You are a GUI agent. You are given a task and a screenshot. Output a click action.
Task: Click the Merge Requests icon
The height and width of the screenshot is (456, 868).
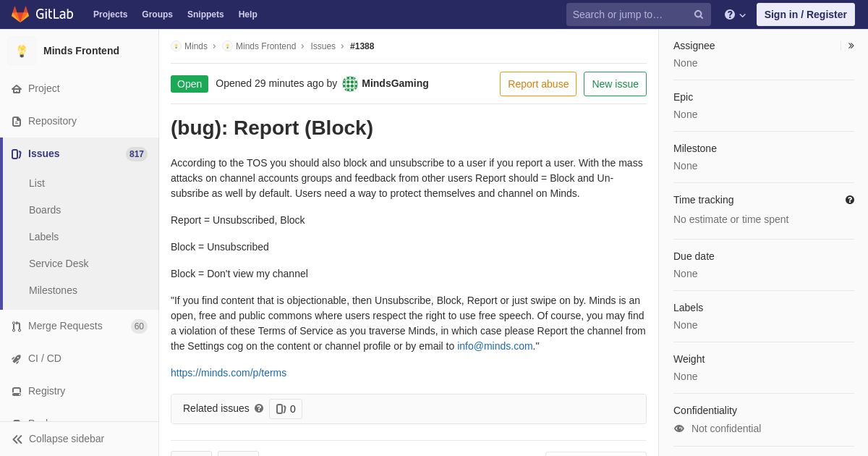click(x=17, y=326)
